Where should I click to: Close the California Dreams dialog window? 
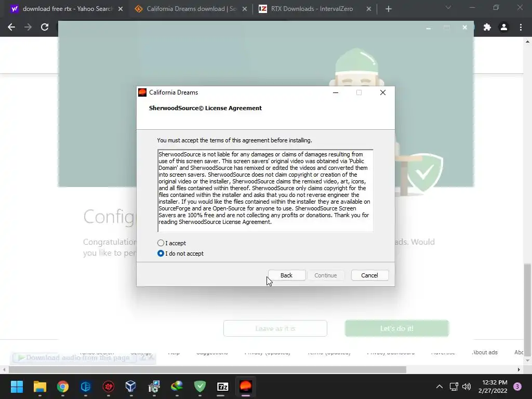click(x=383, y=92)
